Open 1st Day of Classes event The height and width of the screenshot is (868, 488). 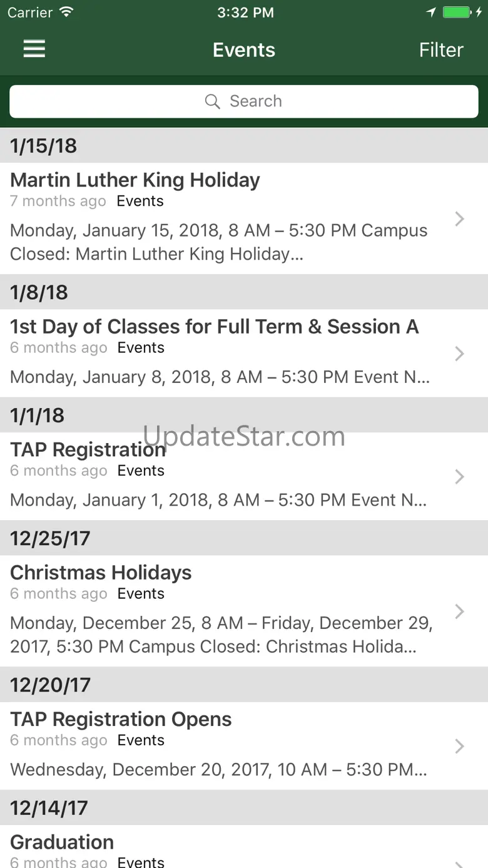[244, 354]
